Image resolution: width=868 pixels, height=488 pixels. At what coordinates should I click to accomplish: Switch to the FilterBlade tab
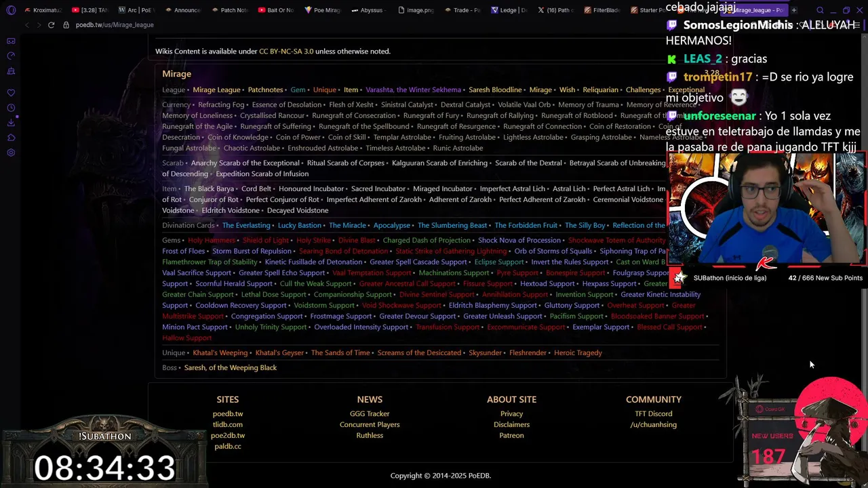604,10
